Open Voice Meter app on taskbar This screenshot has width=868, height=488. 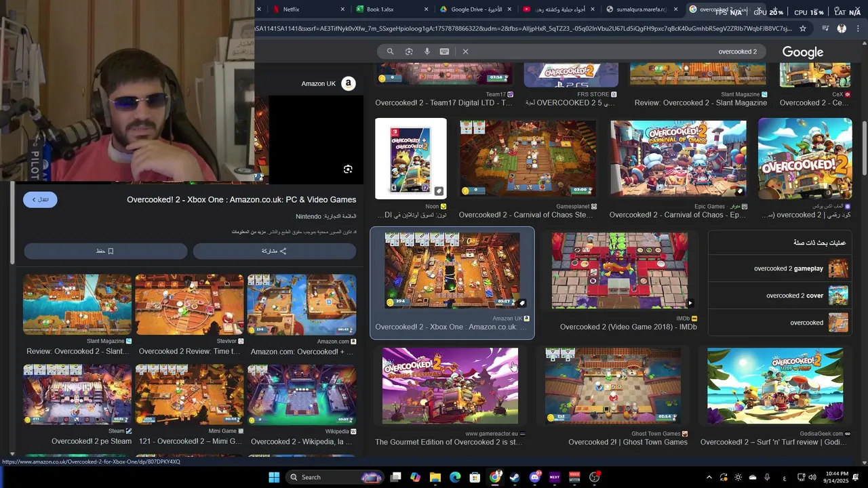tap(574, 477)
